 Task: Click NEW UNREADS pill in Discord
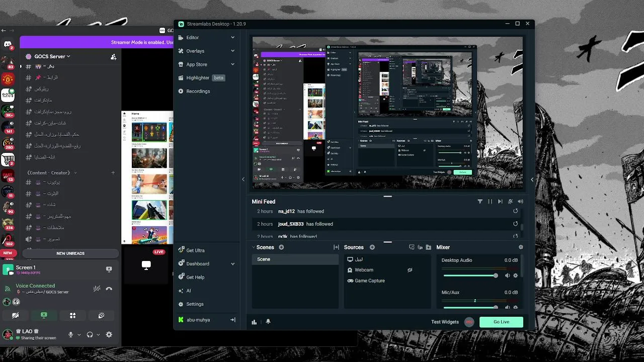pyautogui.click(x=70, y=253)
